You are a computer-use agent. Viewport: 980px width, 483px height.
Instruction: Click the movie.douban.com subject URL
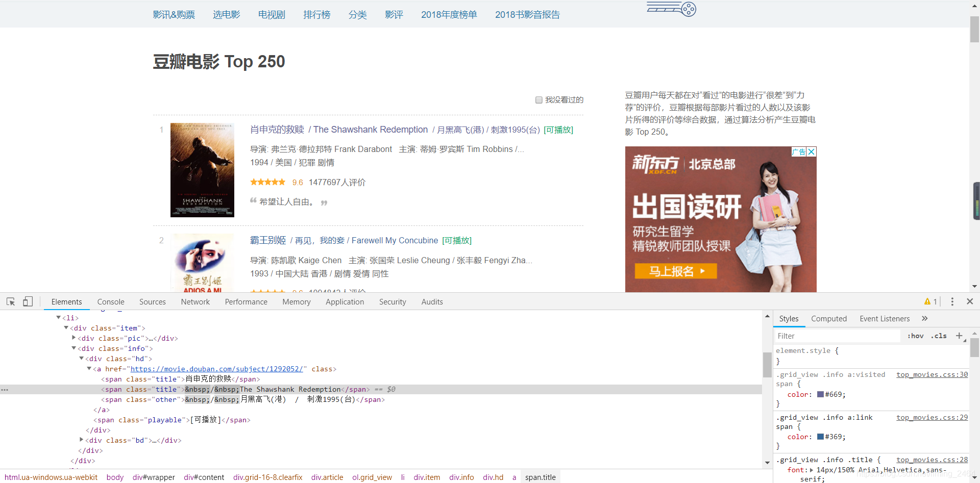click(217, 369)
